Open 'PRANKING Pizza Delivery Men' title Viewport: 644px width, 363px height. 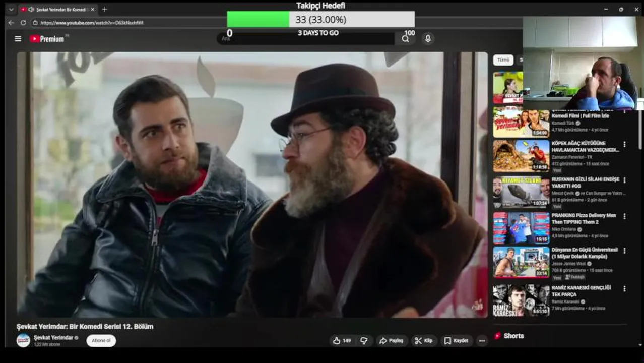[x=584, y=218]
